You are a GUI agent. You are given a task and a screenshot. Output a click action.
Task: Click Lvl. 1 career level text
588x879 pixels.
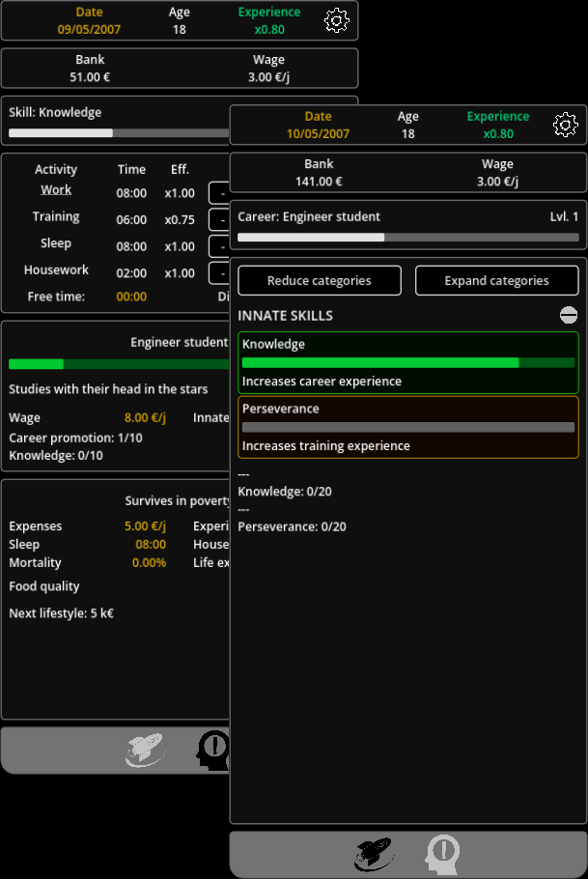(x=564, y=216)
